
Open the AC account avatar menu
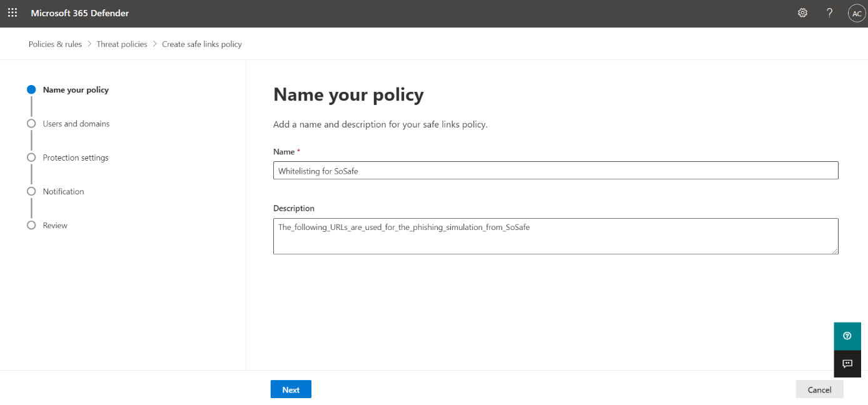click(856, 13)
